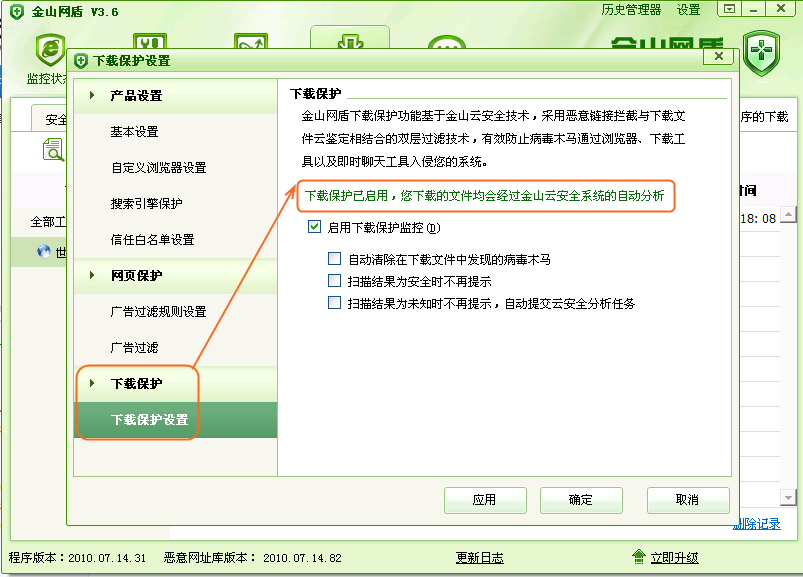
Task: Close the 下载保护设置 dialog
Action: 719,56
